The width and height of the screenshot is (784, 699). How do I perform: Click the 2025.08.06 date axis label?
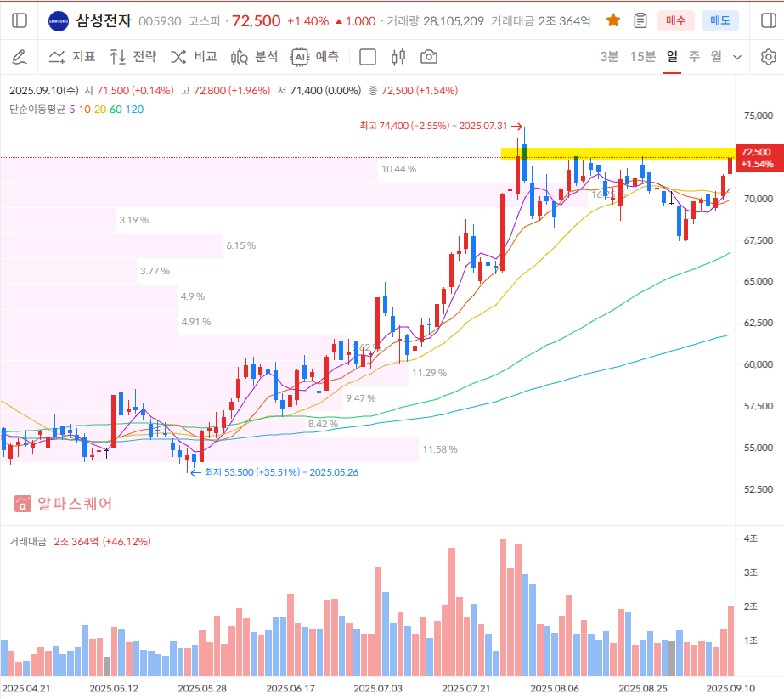(555, 689)
